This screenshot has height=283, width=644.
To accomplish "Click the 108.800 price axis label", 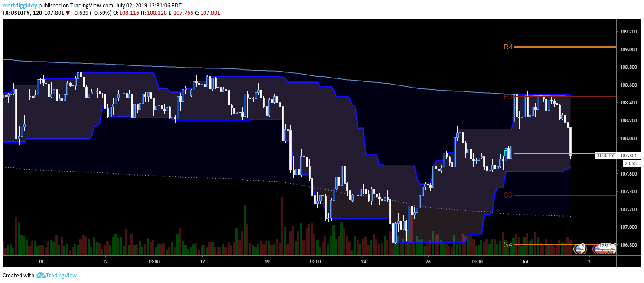I will [628, 67].
